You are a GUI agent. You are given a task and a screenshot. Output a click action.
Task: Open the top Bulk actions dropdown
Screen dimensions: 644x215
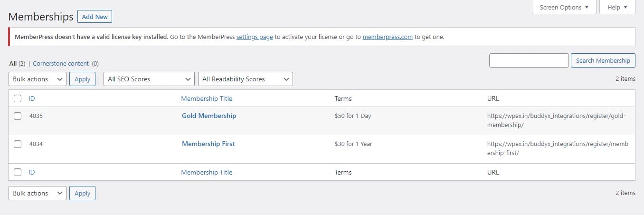[x=38, y=79]
